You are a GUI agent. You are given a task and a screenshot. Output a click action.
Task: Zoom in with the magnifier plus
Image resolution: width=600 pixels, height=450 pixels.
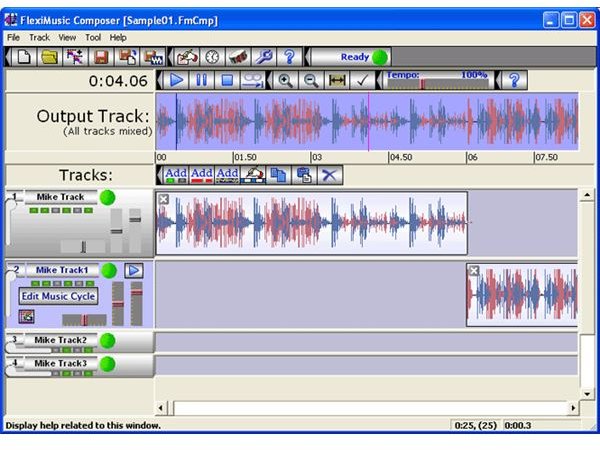pyautogui.click(x=285, y=80)
